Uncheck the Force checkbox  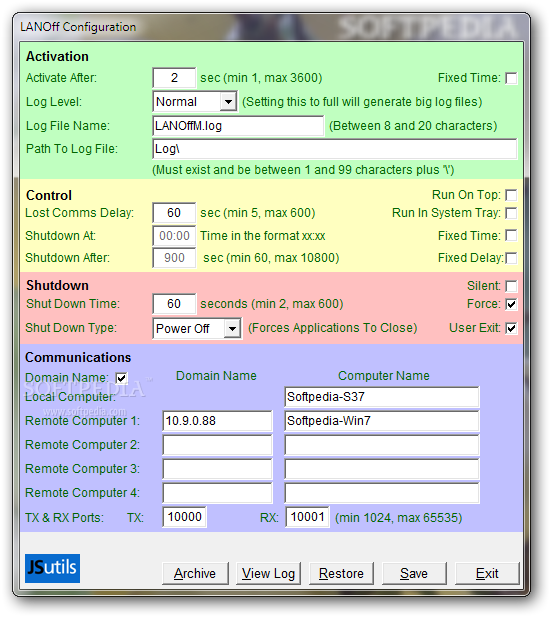(511, 304)
